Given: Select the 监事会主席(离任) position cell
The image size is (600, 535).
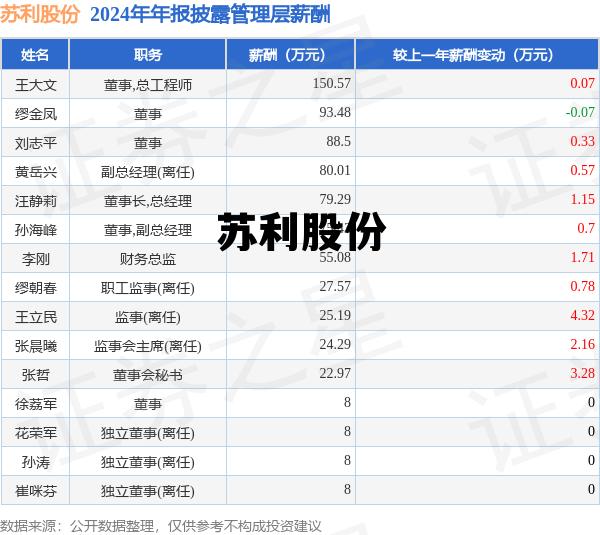Looking at the screenshot, I should (148, 346).
